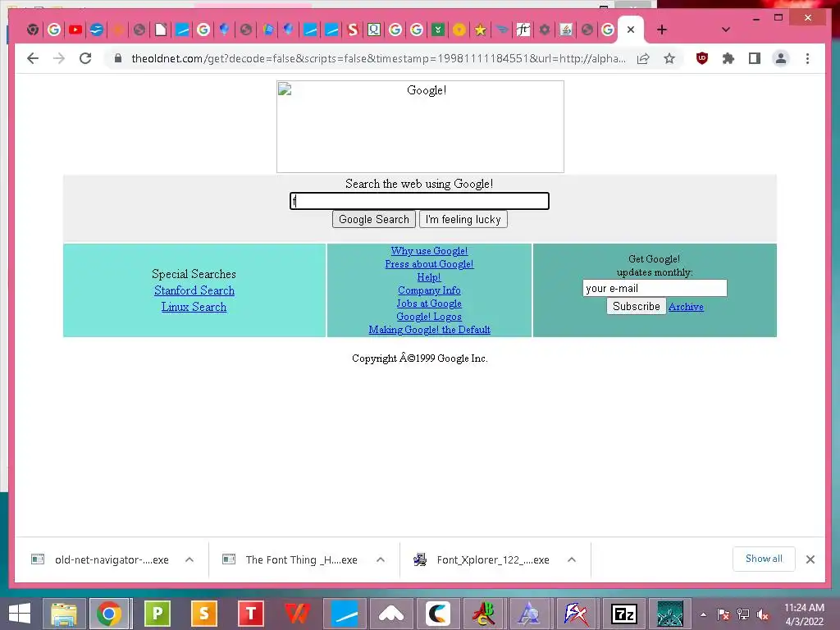Launch the green P taskbar app
Image resolution: width=840 pixels, height=630 pixels.
[x=157, y=614]
